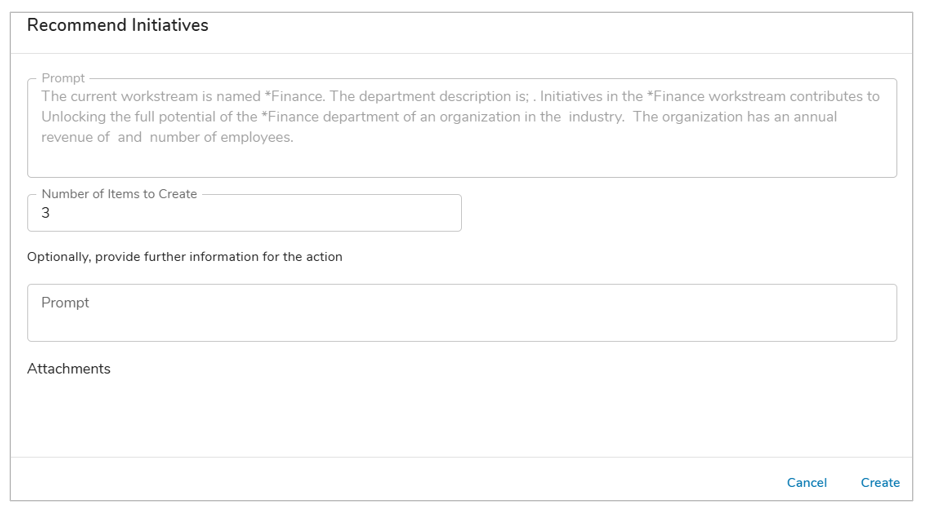926x511 pixels.
Task: Click "contributes to" ending the prompt's first line
Action: pyautogui.click(x=833, y=97)
